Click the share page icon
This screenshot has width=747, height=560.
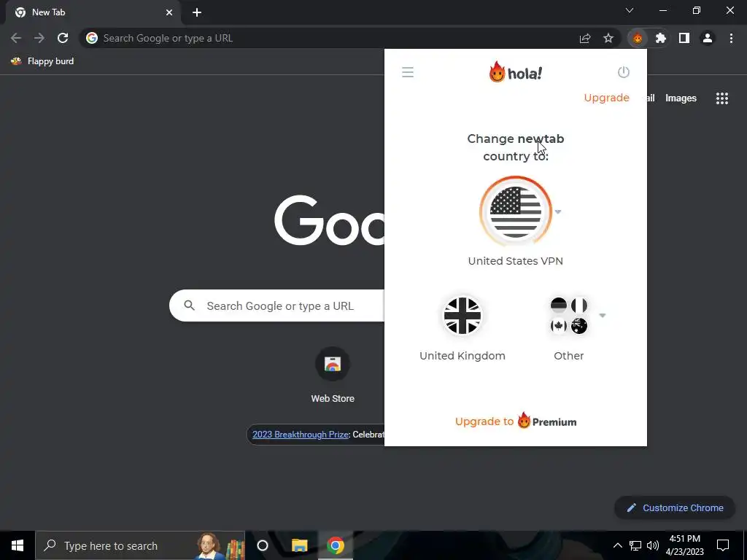coord(585,38)
